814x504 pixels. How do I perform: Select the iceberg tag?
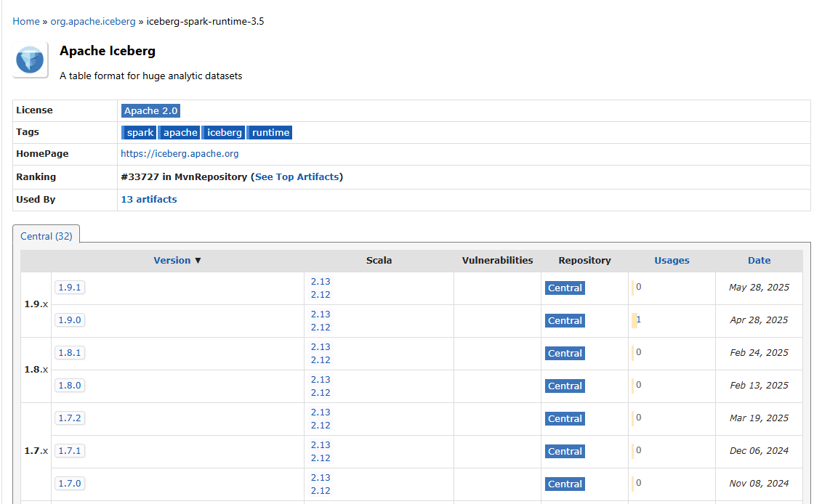[x=224, y=132]
